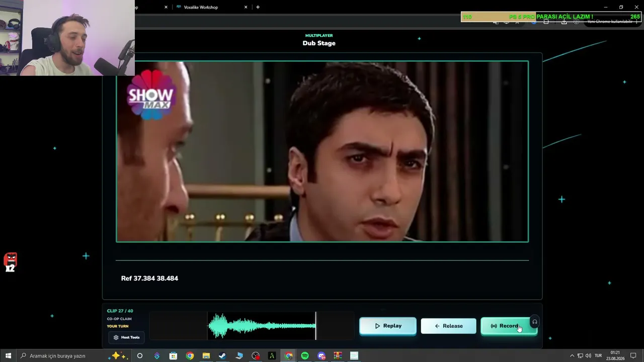Image resolution: width=644 pixels, height=362 pixels.
Task: Toggle the headphones monitor icon
Action: tap(535, 322)
